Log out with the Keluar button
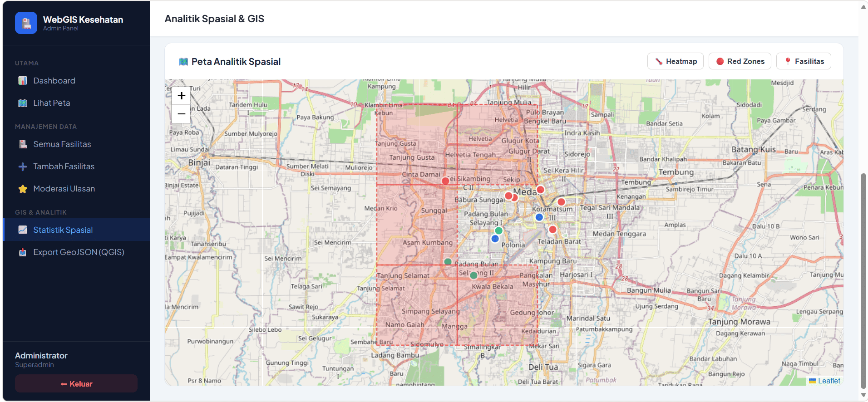This screenshot has height=402, width=868. click(x=76, y=384)
